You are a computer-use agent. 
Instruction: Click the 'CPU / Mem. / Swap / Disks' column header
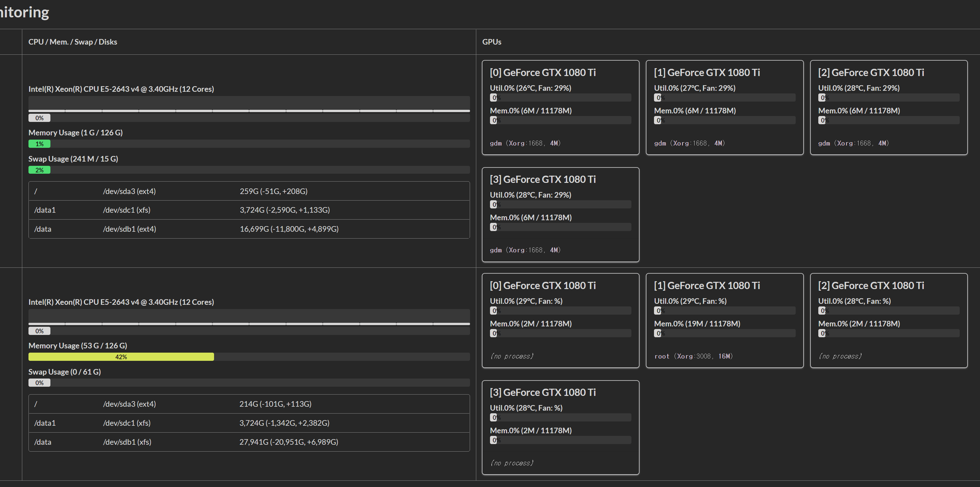pos(73,42)
